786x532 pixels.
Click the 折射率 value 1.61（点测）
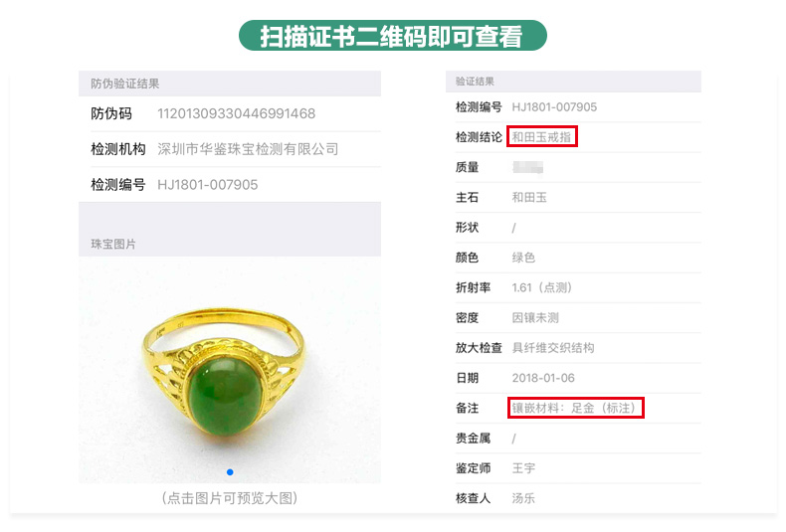click(x=542, y=287)
